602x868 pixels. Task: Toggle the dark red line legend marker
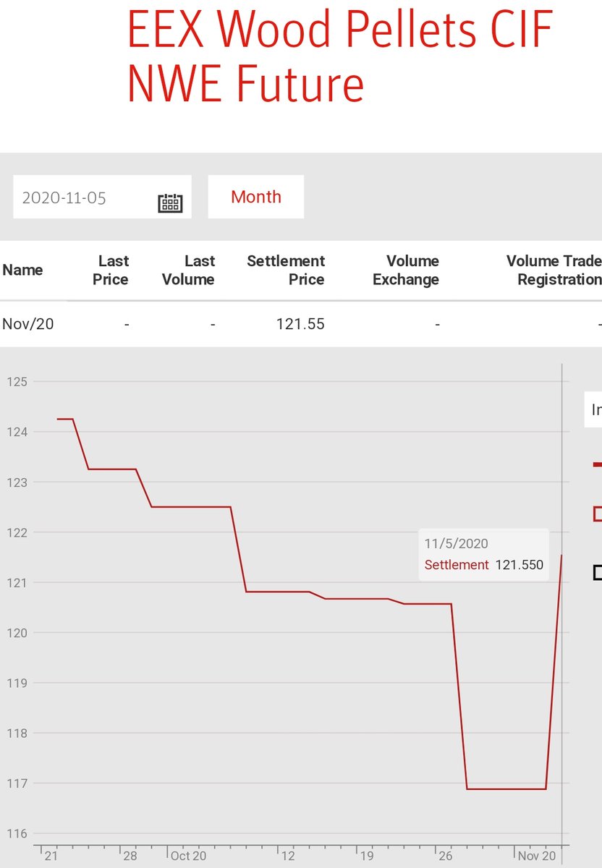click(x=598, y=464)
